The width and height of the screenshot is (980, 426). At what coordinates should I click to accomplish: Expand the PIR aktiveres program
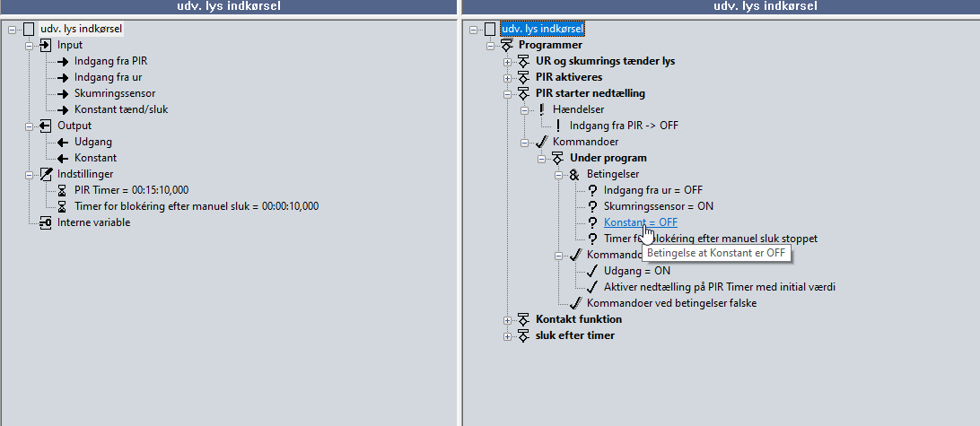tap(507, 77)
